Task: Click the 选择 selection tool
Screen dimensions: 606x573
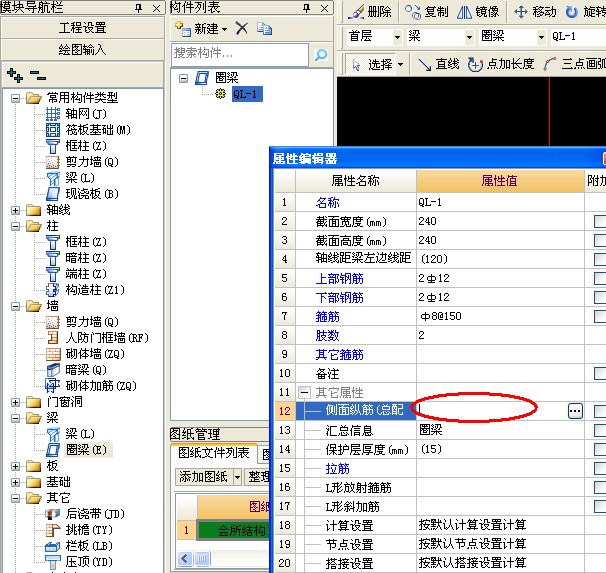Action: pos(373,64)
